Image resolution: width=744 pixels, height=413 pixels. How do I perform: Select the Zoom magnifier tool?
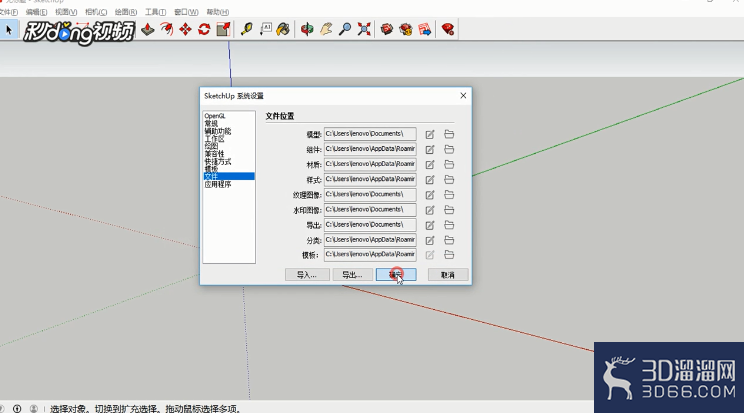click(345, 29)
